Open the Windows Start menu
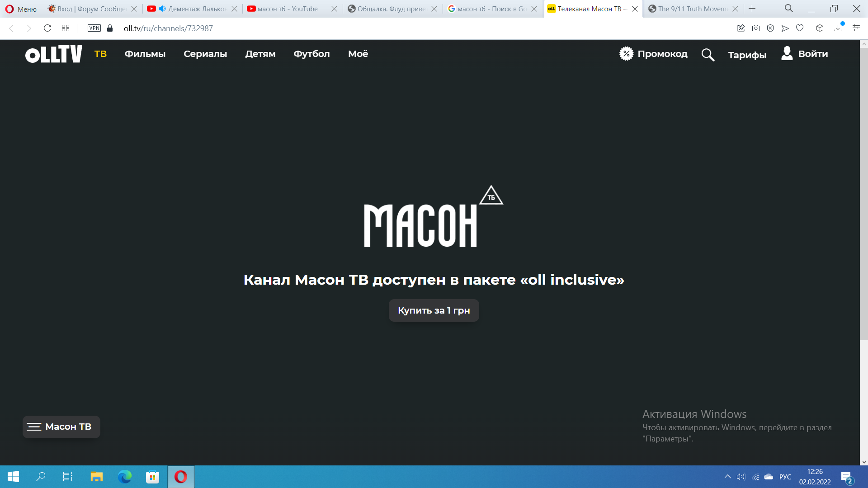Screen dimensions: 868x488 [13, 477]
